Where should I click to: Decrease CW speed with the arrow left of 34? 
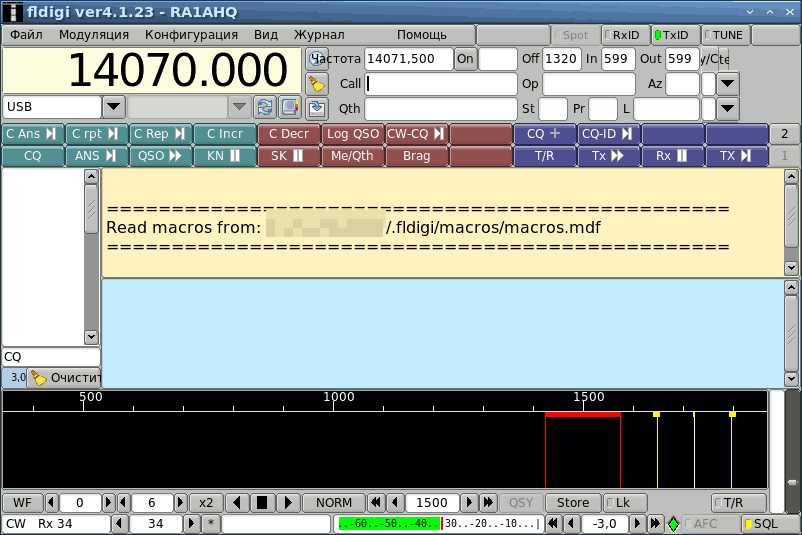pos(119,524)
